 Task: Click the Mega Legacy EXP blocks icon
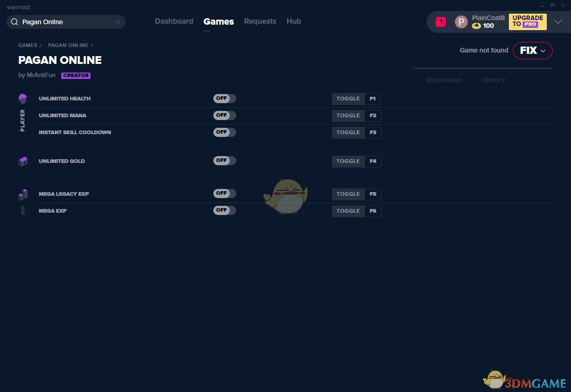click(x=22, y=194)
